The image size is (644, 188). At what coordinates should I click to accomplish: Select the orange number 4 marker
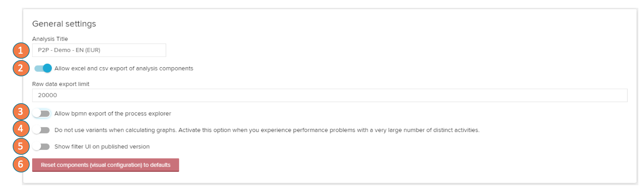21,129
